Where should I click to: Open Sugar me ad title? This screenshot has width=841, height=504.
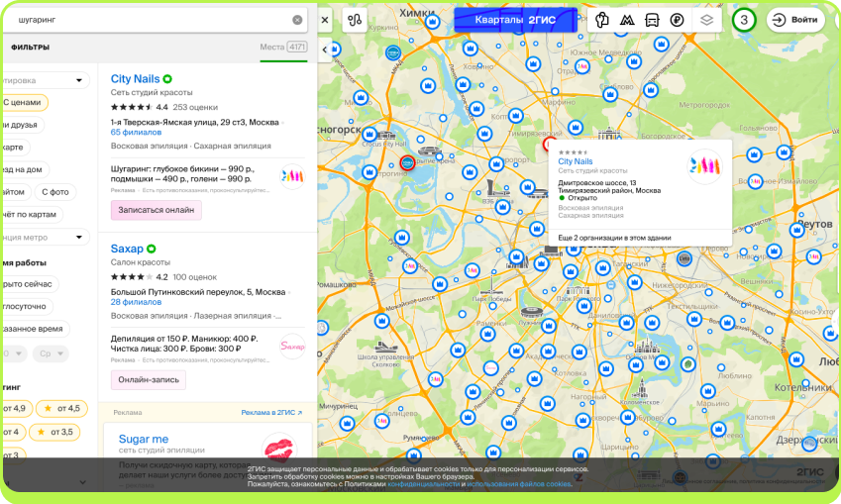144,439
